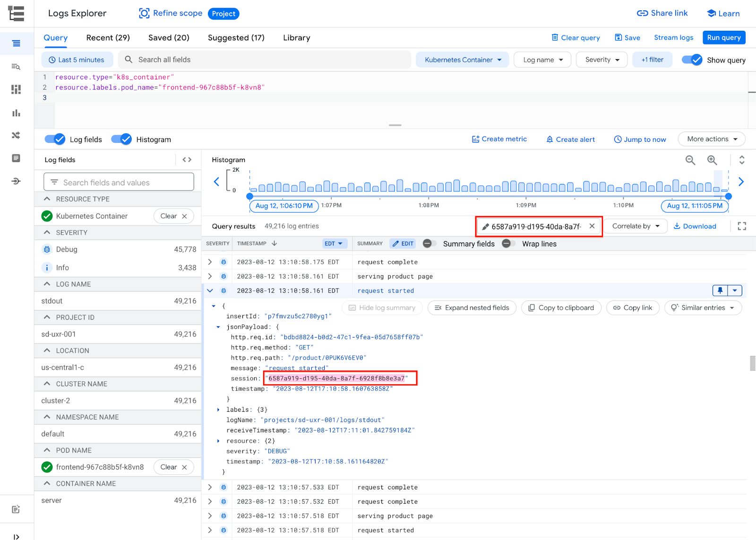The width and height of the screenshot is (756, 540).
Task: Open the logs storage sidebar icon
Action: [x=16, y=158]
